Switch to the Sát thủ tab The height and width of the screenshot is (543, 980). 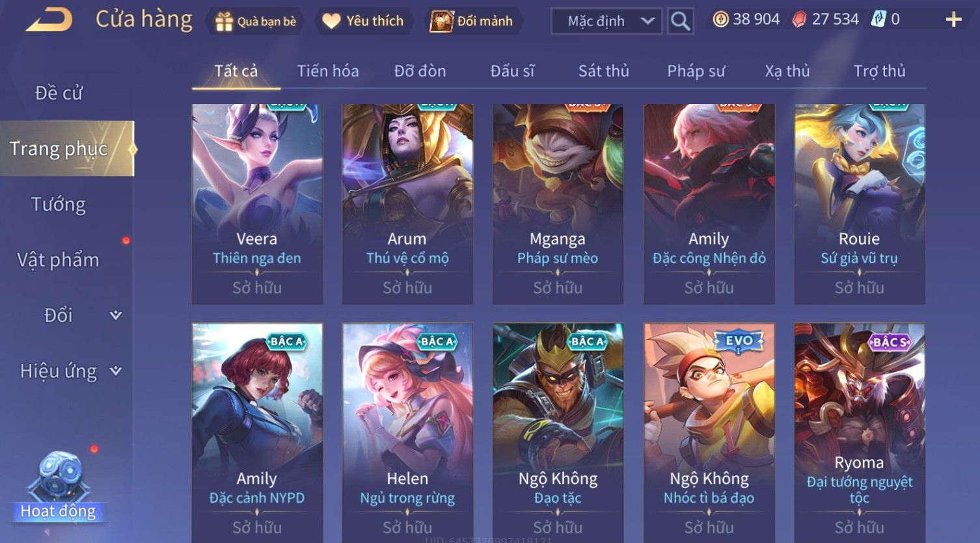(604, 71)
